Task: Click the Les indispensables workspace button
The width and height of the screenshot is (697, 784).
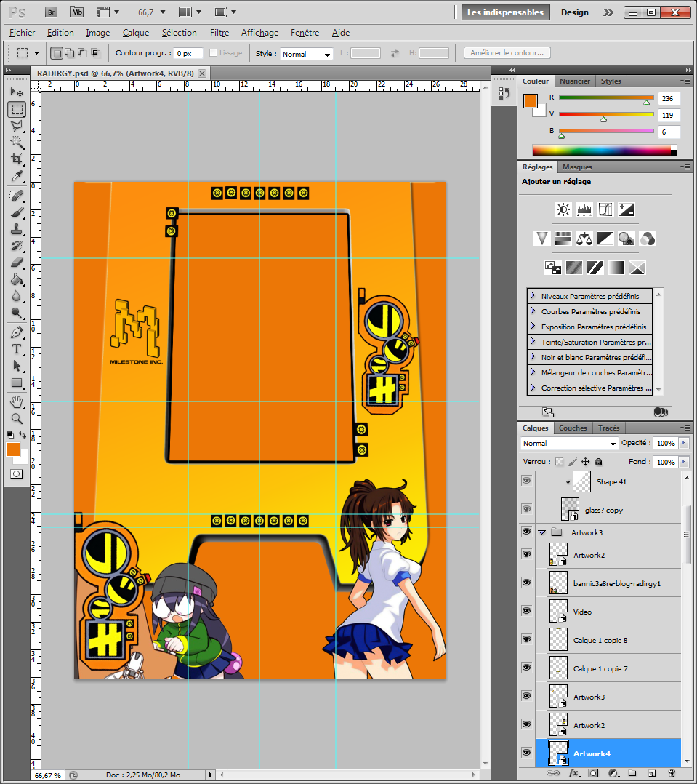Action: click(505, 12)
